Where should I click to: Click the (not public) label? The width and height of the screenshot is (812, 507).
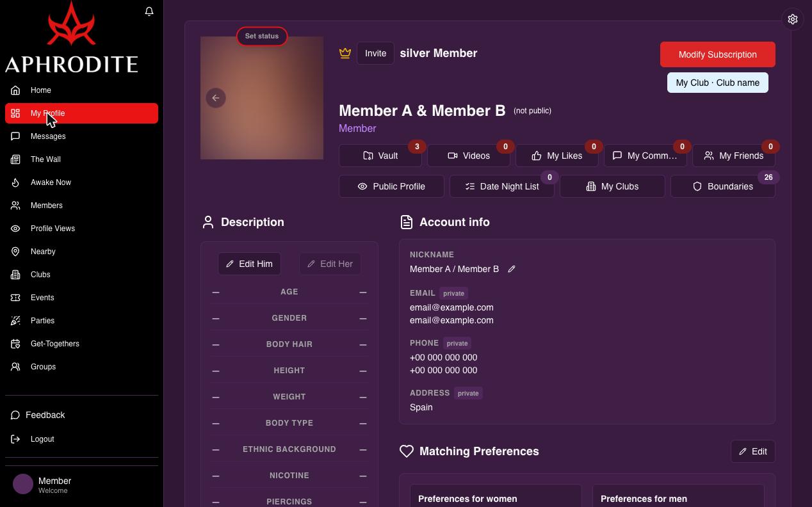tap(532, 111)
